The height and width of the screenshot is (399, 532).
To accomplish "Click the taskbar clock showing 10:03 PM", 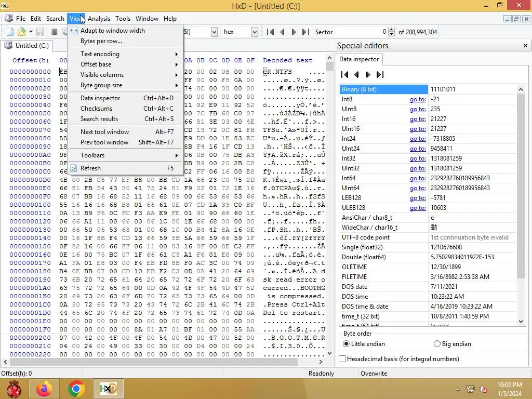I will pyautogui.click(x=509, y=389).
